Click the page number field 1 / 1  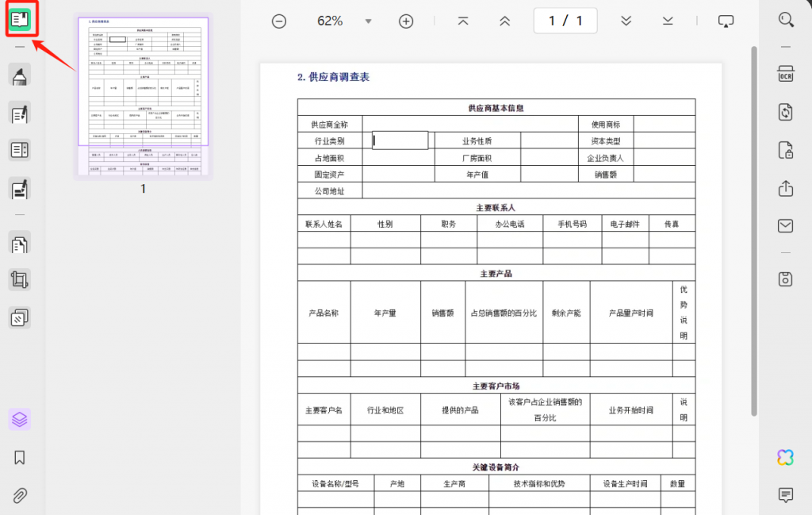click(565, 21)
